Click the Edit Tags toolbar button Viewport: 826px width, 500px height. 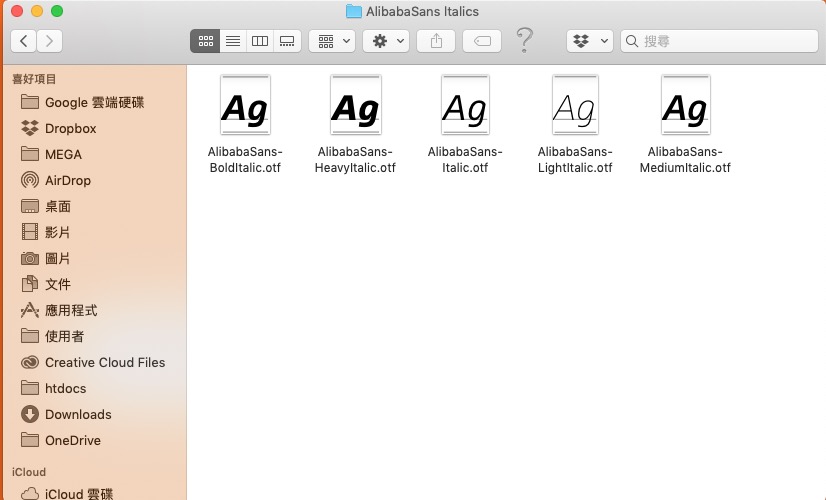pos(482,41)
